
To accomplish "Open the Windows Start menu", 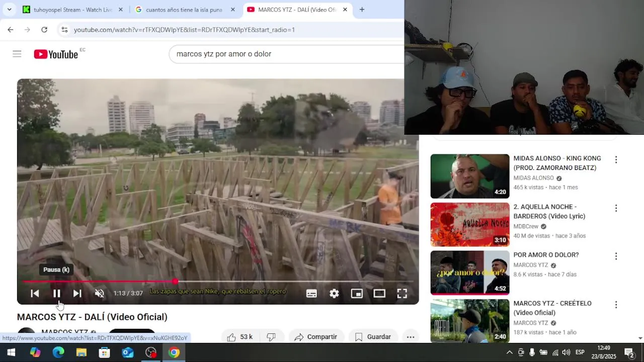I will [x=11, y=352].
